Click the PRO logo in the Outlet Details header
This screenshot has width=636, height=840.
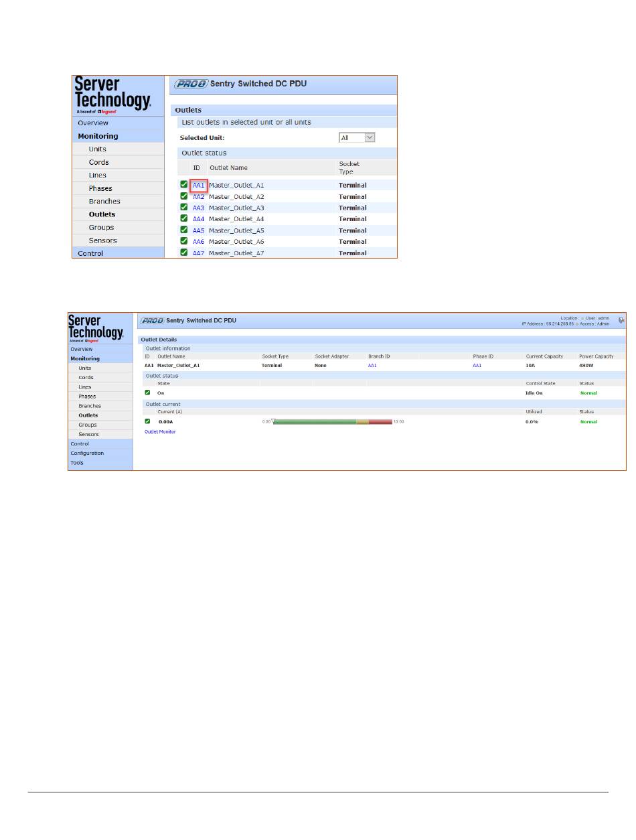tap(152, 320)
